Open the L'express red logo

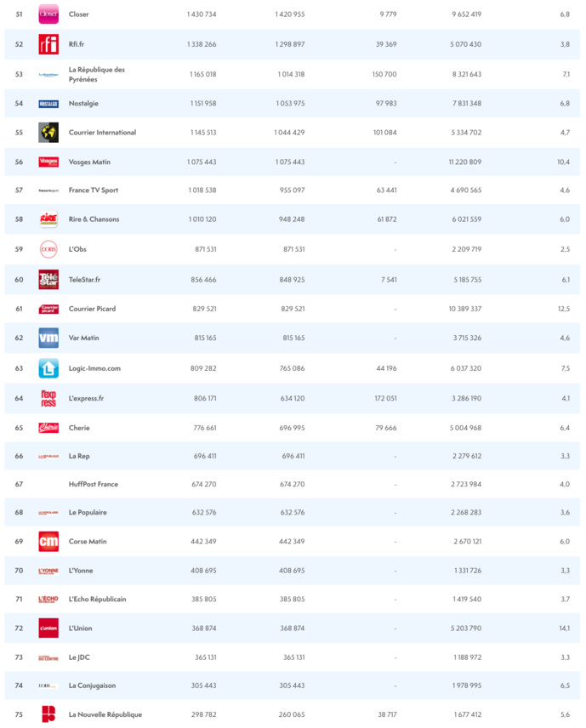pyautogui.click(x=48, y=398)
